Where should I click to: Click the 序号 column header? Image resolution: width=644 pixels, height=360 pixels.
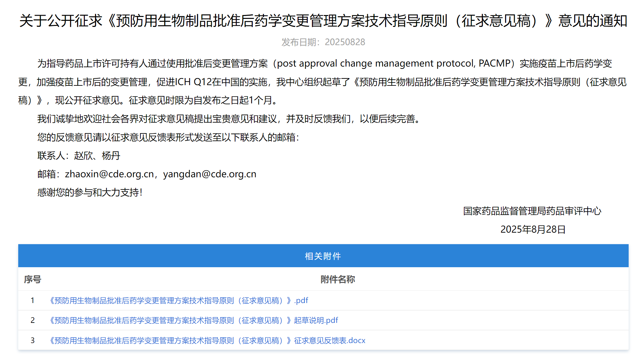pos(32,279)
